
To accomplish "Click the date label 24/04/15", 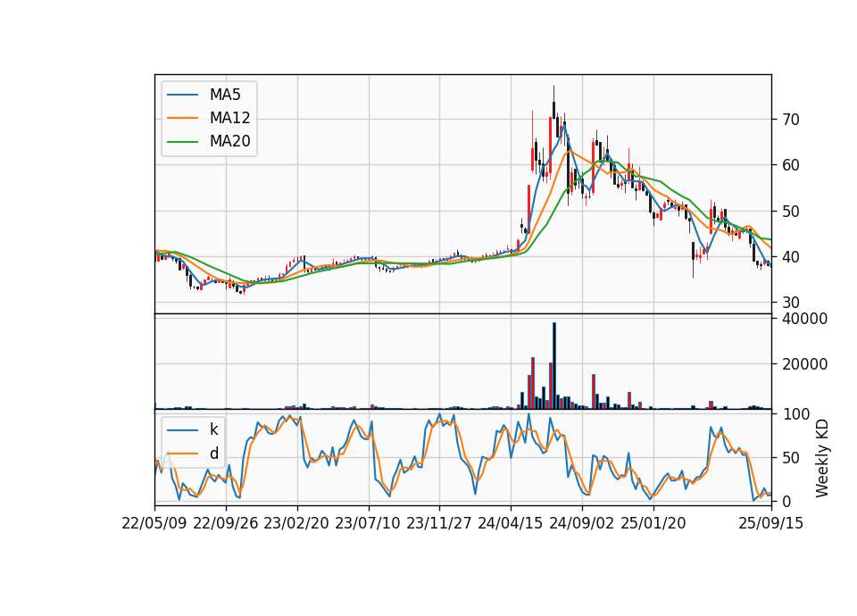I will tap(511, 523).
